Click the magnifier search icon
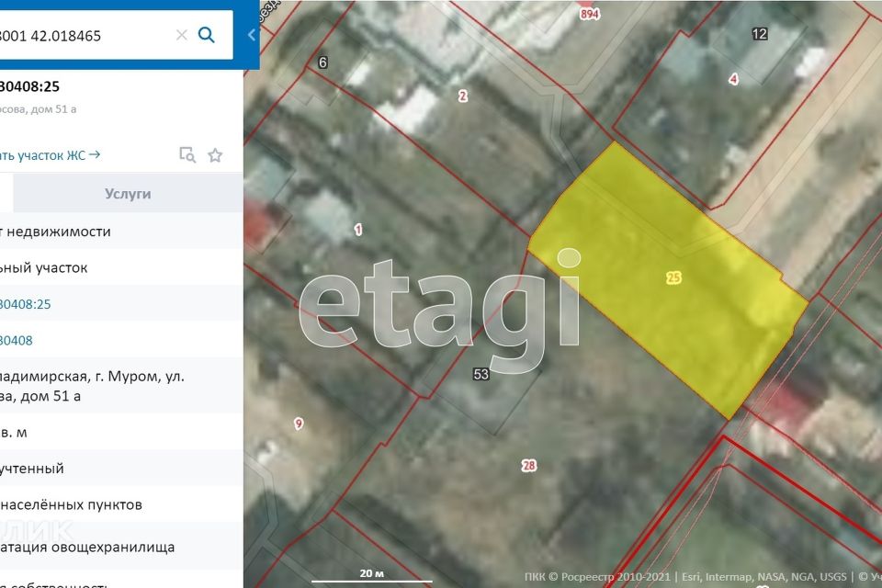 [x=207, y=35]
